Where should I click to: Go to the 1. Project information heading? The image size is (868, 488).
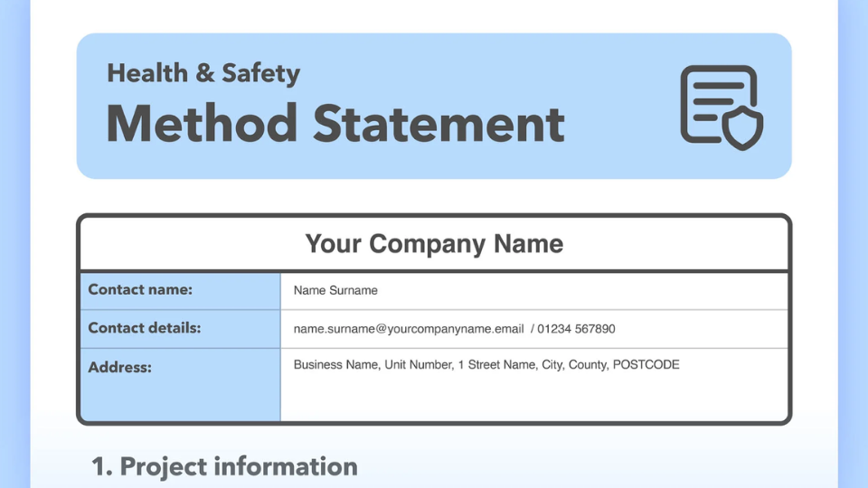point(224,466)
